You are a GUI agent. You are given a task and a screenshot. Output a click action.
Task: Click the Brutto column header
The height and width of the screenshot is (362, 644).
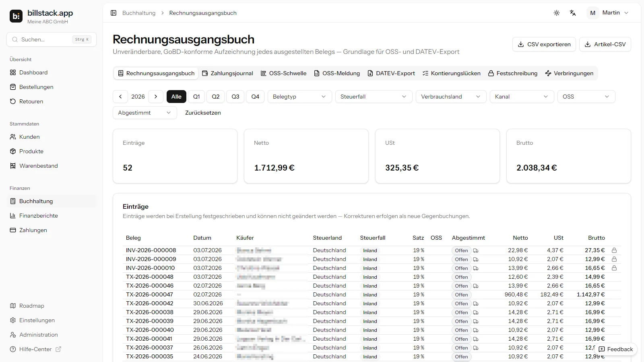(597, 238)
